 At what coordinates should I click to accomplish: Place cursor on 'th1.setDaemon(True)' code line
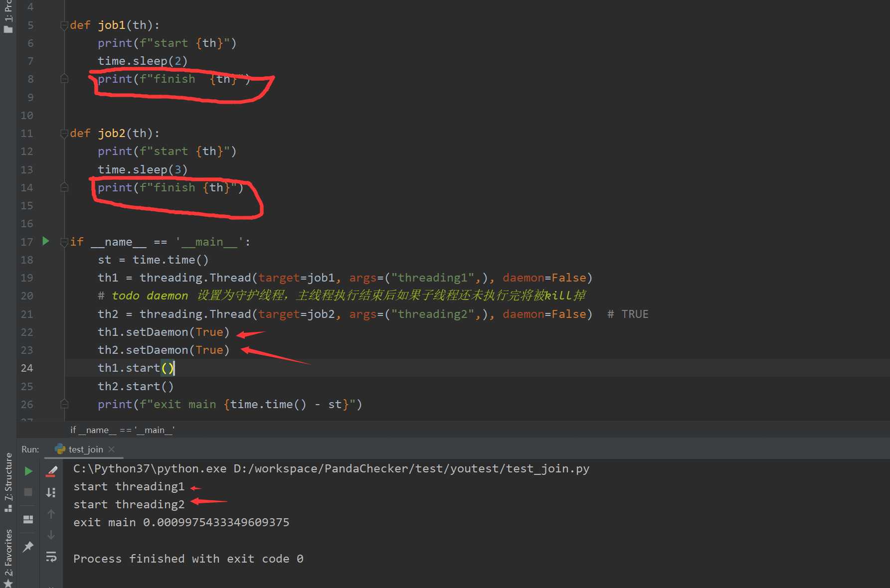[164, 332]
